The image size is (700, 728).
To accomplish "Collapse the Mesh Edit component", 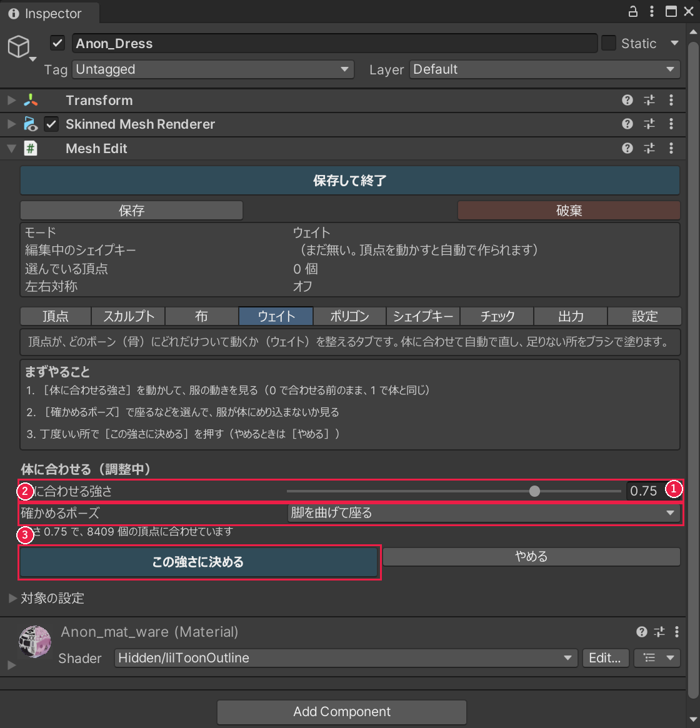I will 12,149.
